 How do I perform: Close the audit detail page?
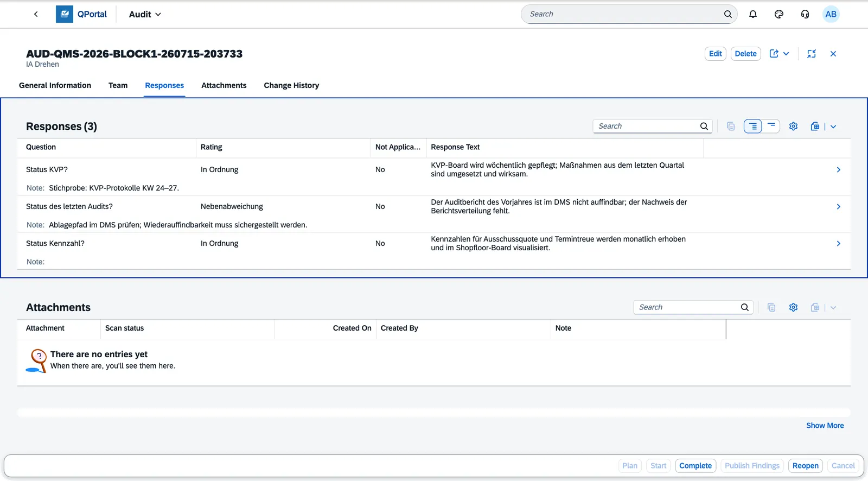(833, 54)
